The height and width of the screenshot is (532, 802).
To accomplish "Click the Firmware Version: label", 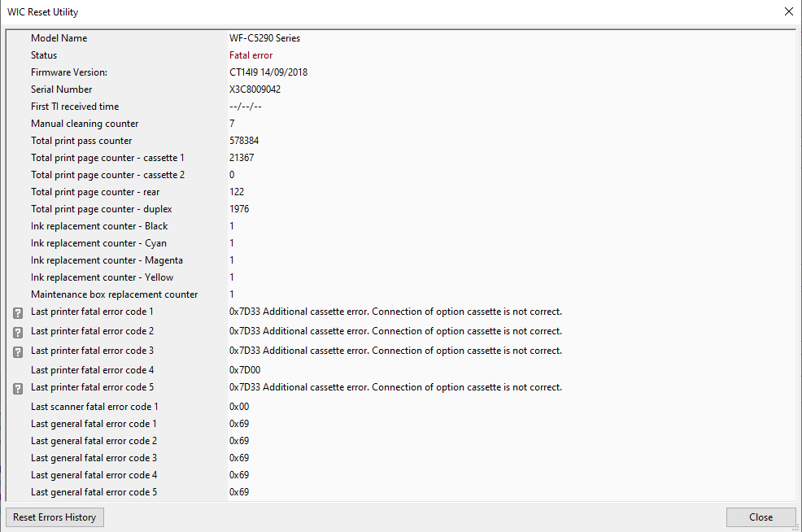I will tap(69, 72).
